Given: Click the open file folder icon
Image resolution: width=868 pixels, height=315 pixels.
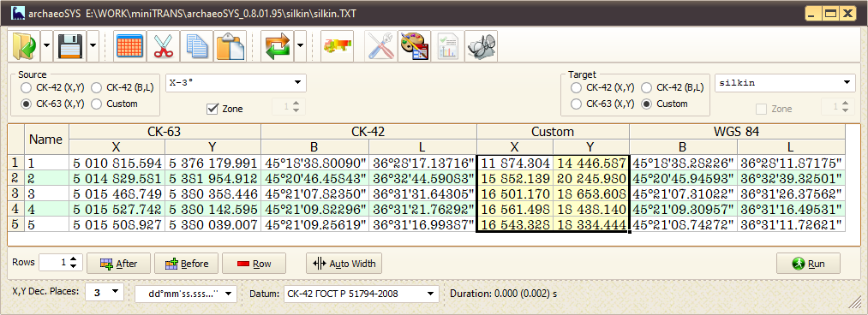Looking at the screenshot, I should click(x=24, y=46).
